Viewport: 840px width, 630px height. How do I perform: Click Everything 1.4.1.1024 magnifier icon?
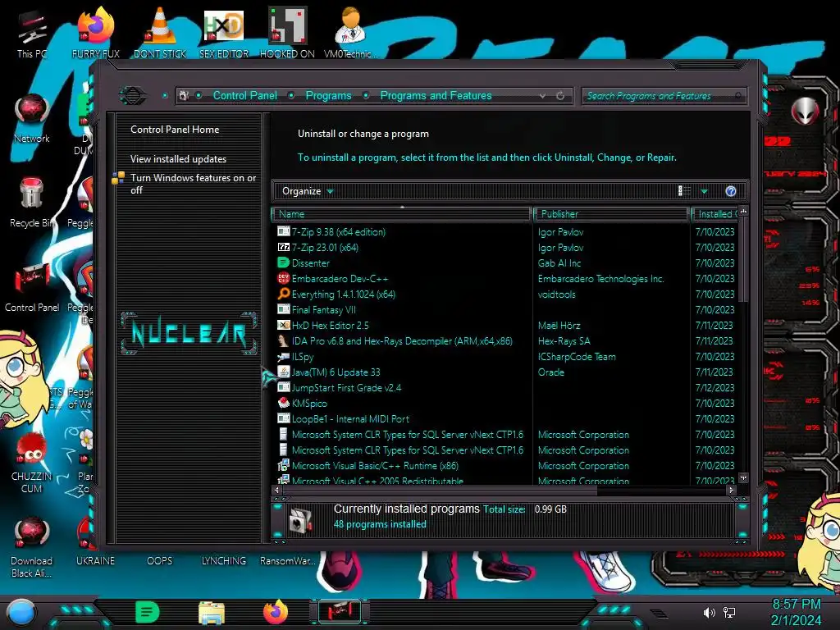coord(283,294)
